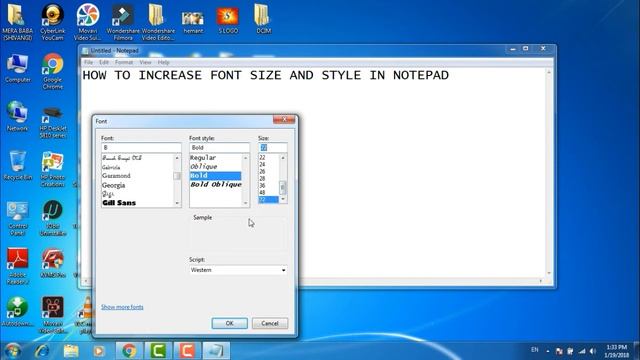Open the hemant desktop item
The image size is (640, 360).
click(x=193, y=21)
